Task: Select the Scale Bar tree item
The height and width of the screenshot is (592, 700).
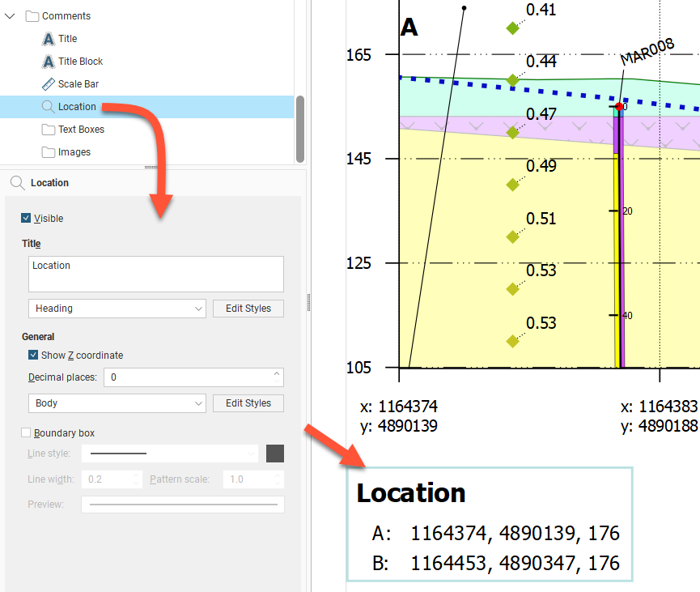Action: click(x=78, y=84)
